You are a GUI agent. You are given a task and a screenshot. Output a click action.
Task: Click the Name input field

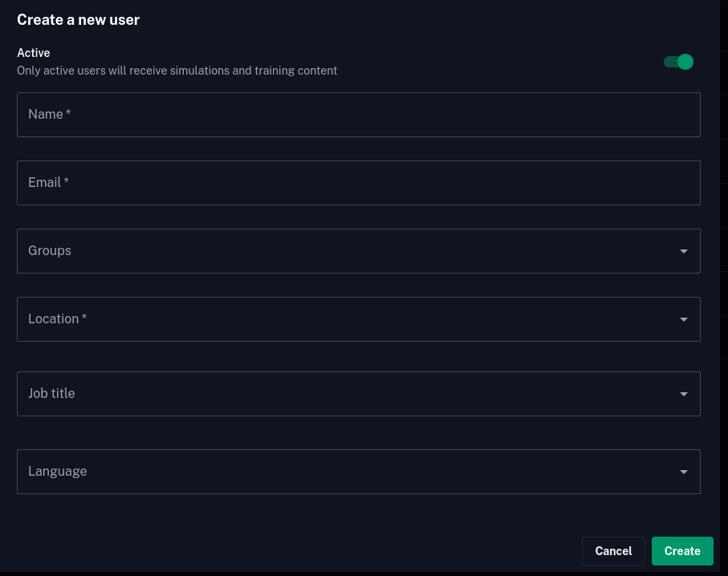[359, 114]
